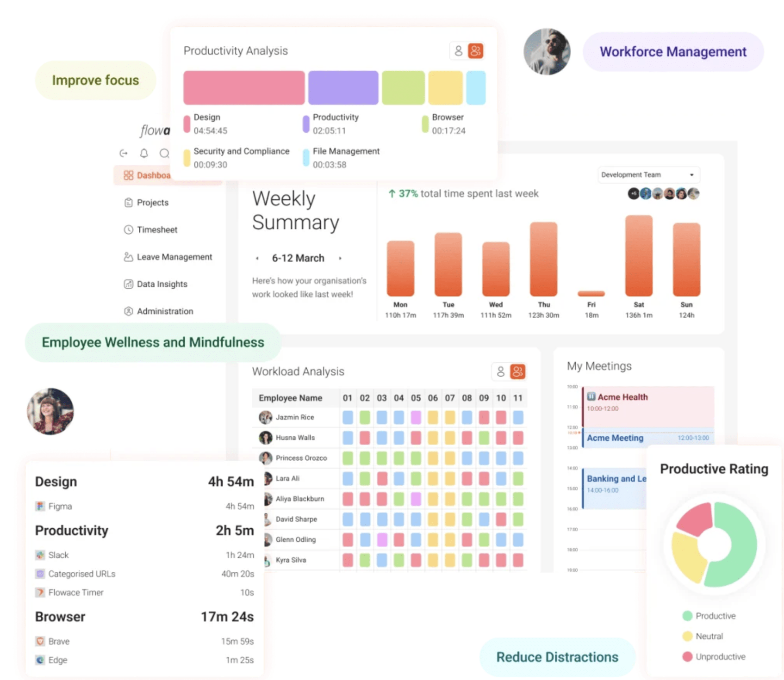Image resolution: width=784 pixels, height=680 pixels.
Task: Switch Productivity Analysis to individual view
Action: [458, 51]
